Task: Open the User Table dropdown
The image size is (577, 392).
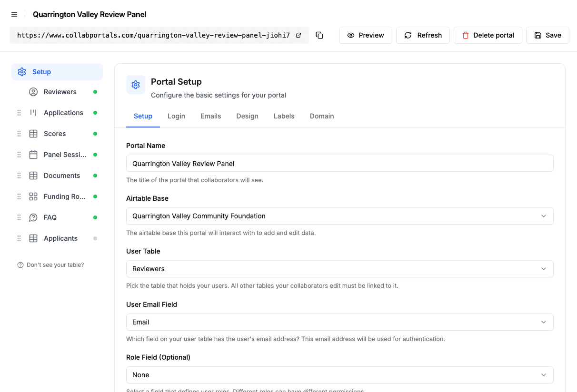Action: tap(340, 269)
